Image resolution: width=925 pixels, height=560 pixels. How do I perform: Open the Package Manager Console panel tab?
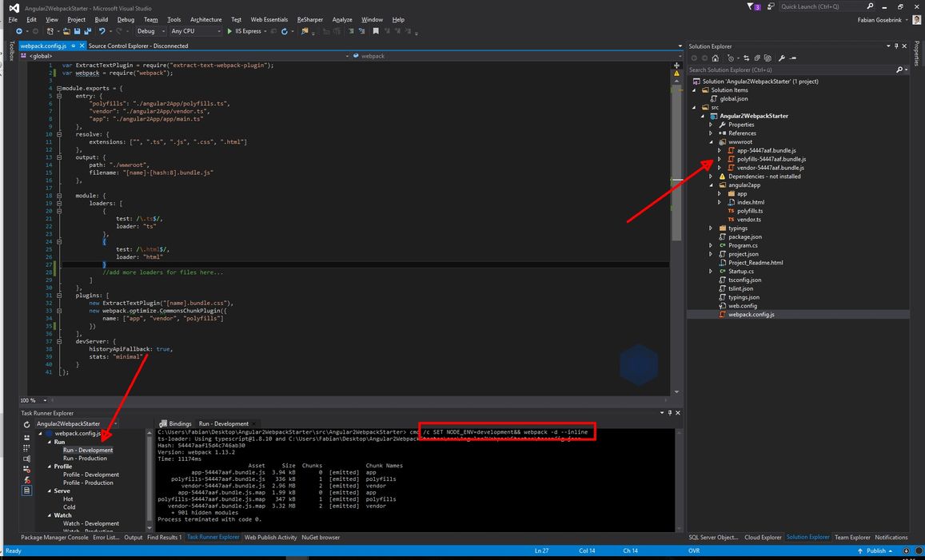tap(54, 537)
